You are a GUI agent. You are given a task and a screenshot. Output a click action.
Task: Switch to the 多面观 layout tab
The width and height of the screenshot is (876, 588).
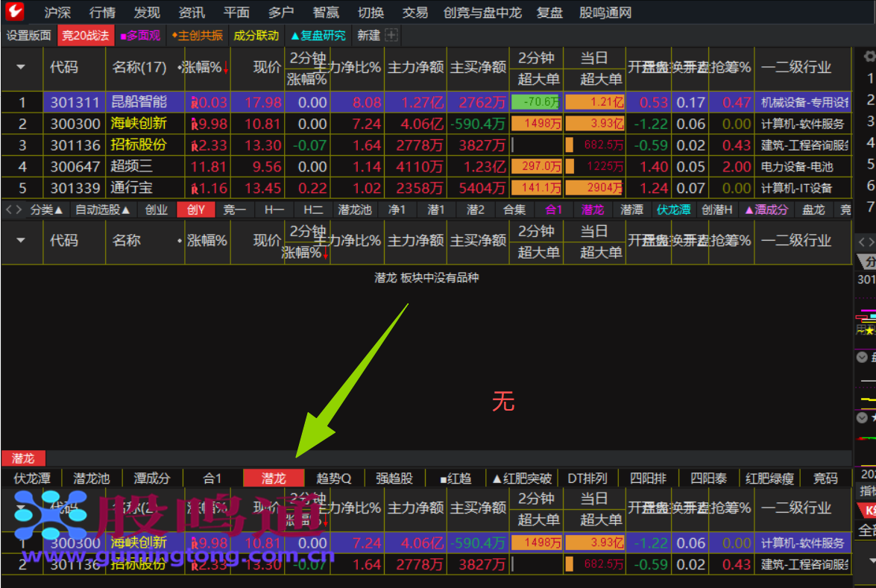click(x=140, y=35)
